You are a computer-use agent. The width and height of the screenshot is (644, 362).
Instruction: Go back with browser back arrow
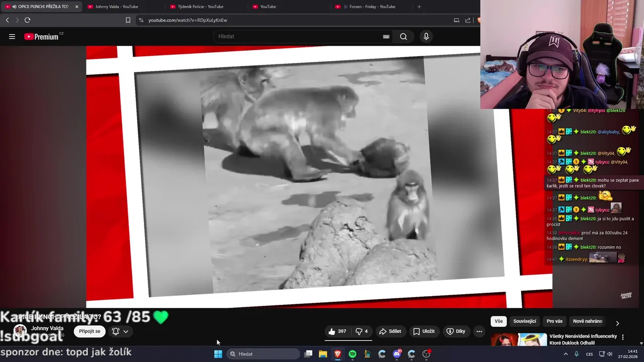pos(7,20)
